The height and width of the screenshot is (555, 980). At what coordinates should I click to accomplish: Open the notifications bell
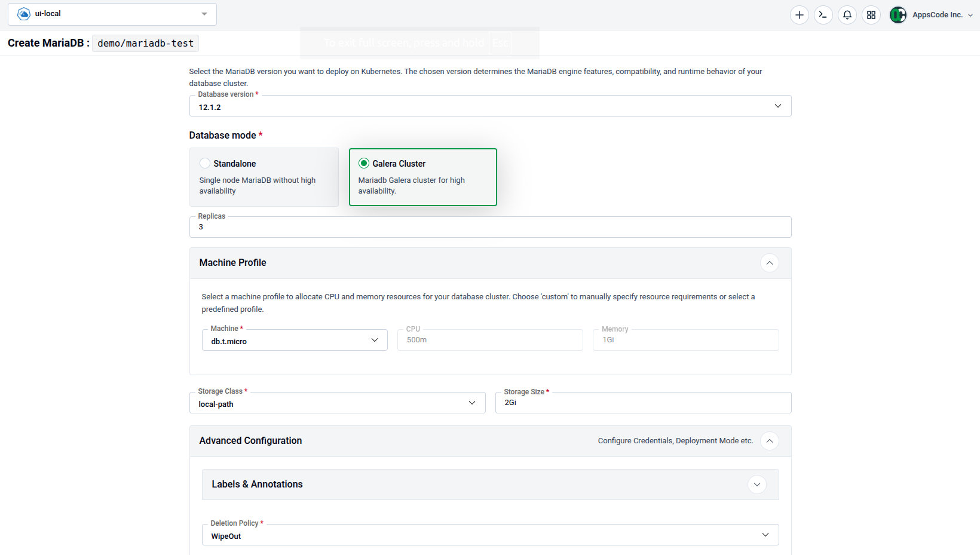click(x=847, y=15)
